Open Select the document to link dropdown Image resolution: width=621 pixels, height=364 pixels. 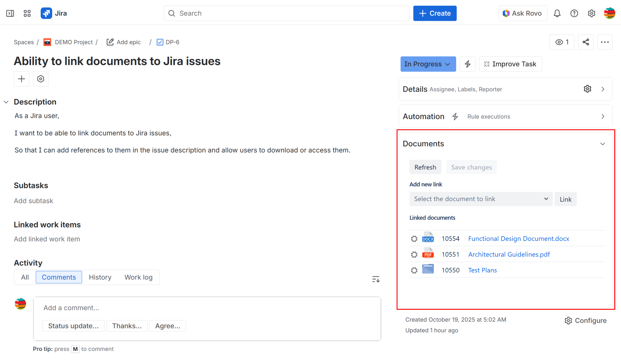pos(481,199)
